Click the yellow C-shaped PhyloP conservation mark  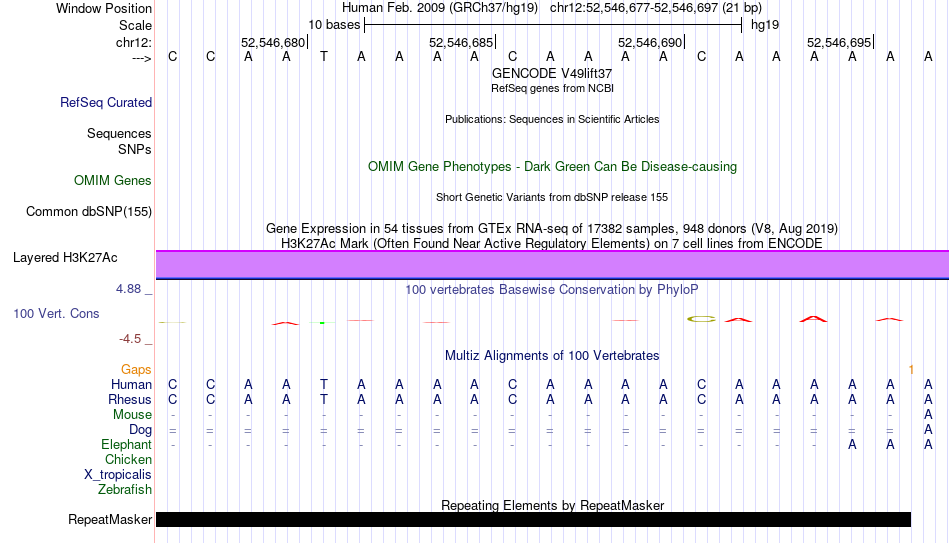pyautogui.click(x=701, y=319)
